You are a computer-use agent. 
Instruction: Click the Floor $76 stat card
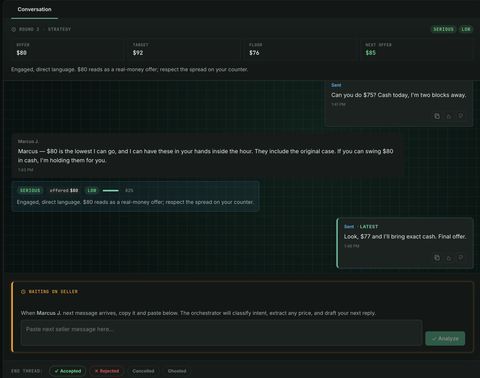(299, 49)
